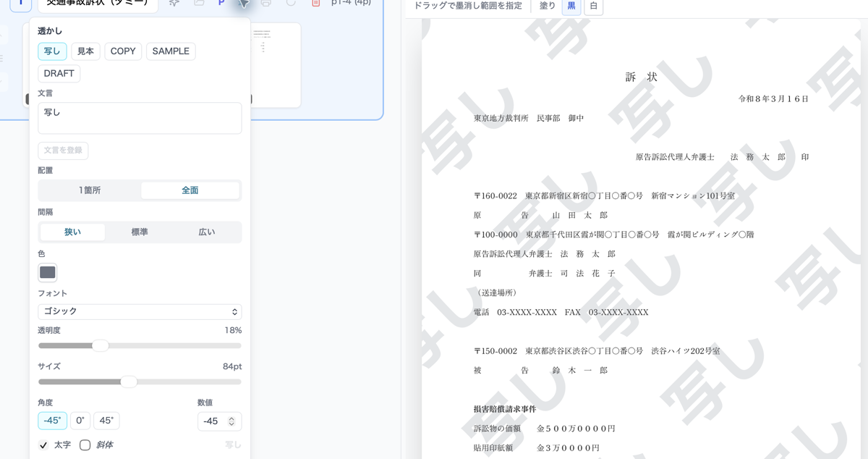This screenshot has height=459, width=868.
Task: Select the 見本 watermark preset
Action: (85, 51)
